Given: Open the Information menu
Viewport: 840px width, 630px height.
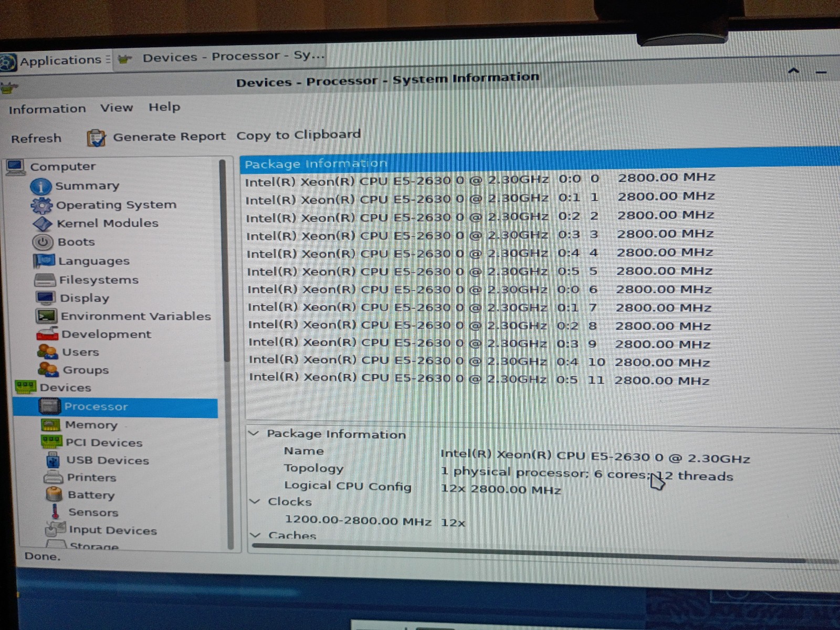Looking at the screenshot, I should tap(47, 109).
